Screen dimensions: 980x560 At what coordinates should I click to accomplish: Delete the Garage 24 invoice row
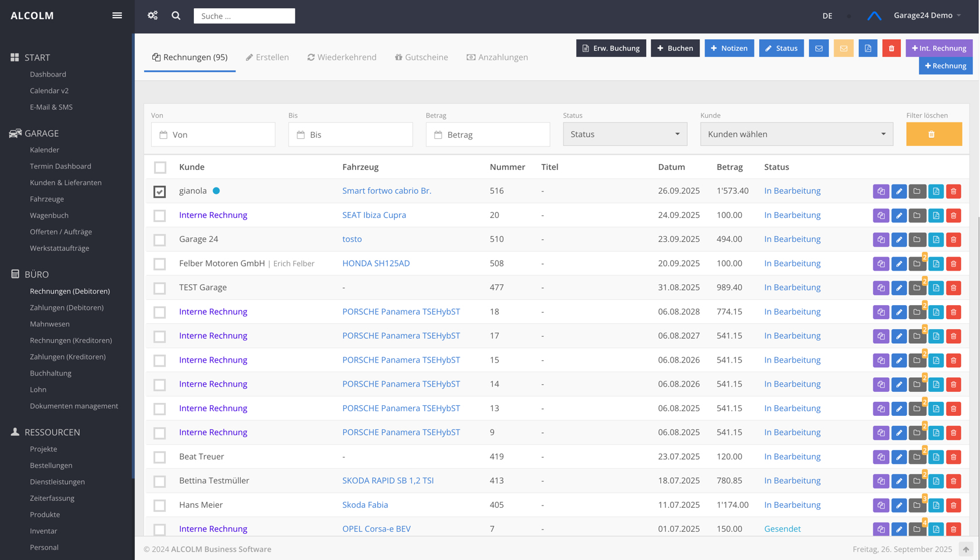(x=953, y=240)
